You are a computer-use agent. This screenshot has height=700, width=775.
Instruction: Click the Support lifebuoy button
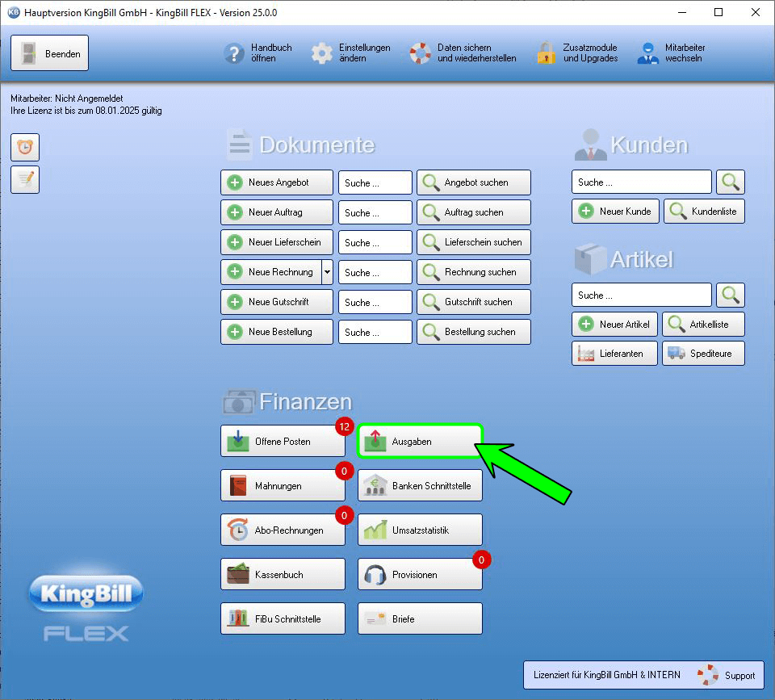[726, 675]
